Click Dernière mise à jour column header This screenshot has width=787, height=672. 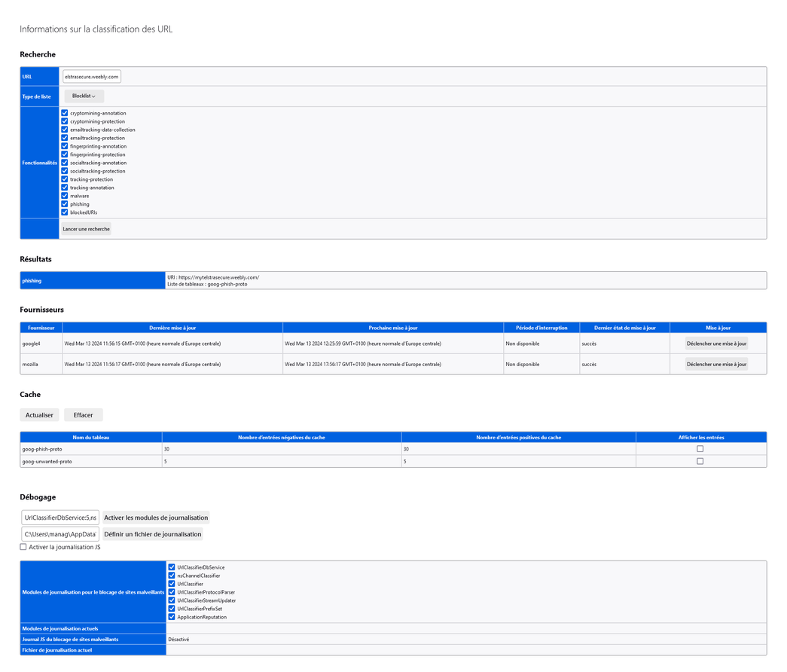coord(172,328)
